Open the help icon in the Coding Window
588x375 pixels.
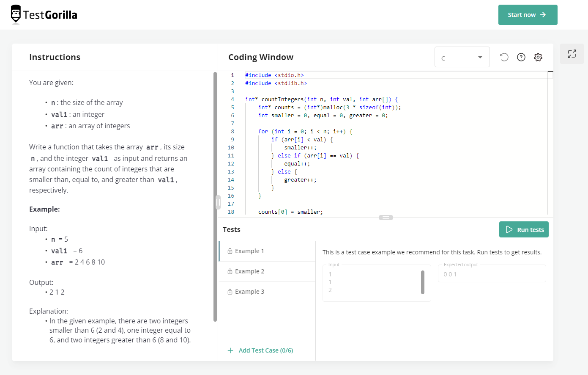click(521, 57)
